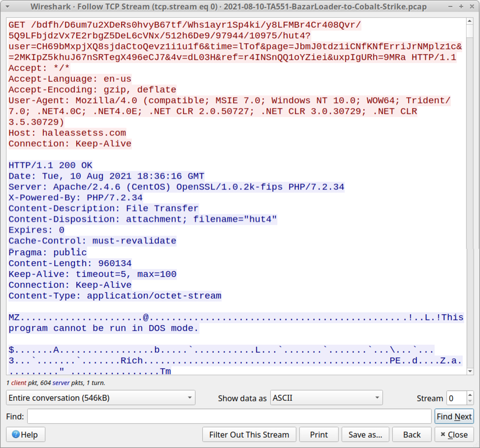Click the Accept: */* line

(39, 68)
